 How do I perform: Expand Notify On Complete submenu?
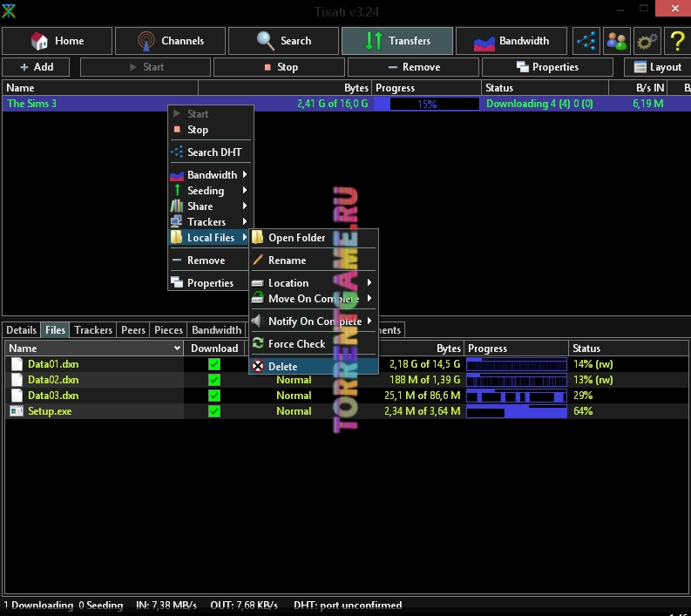click(314, 322)
